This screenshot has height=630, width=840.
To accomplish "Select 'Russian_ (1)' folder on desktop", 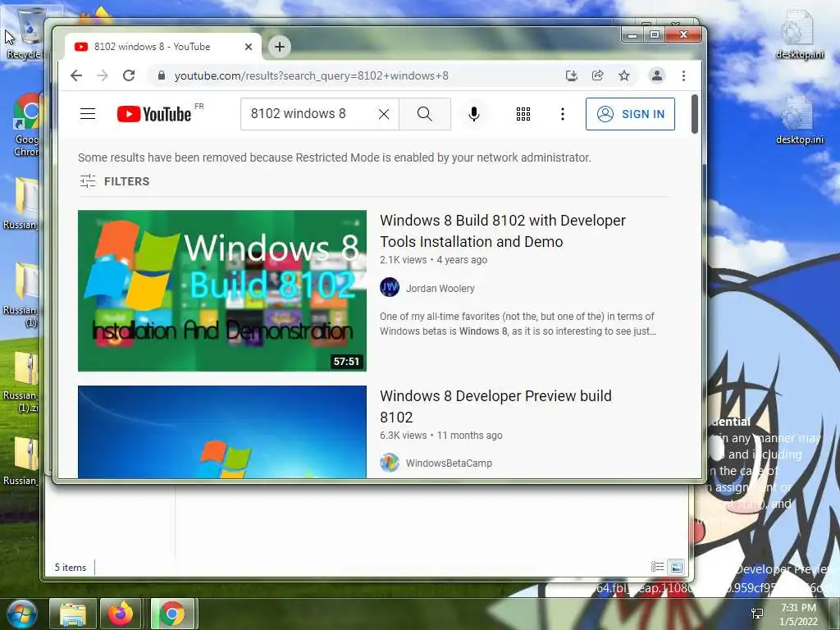I will coord(21,295).
